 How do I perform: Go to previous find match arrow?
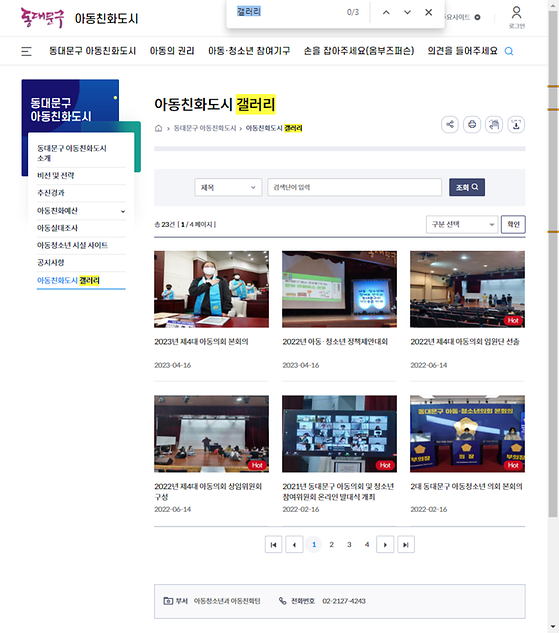click(x=386, y=13)
